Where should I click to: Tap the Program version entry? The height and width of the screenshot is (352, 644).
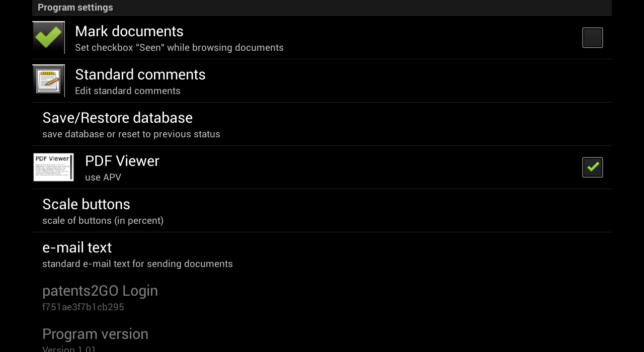[95, 334]
